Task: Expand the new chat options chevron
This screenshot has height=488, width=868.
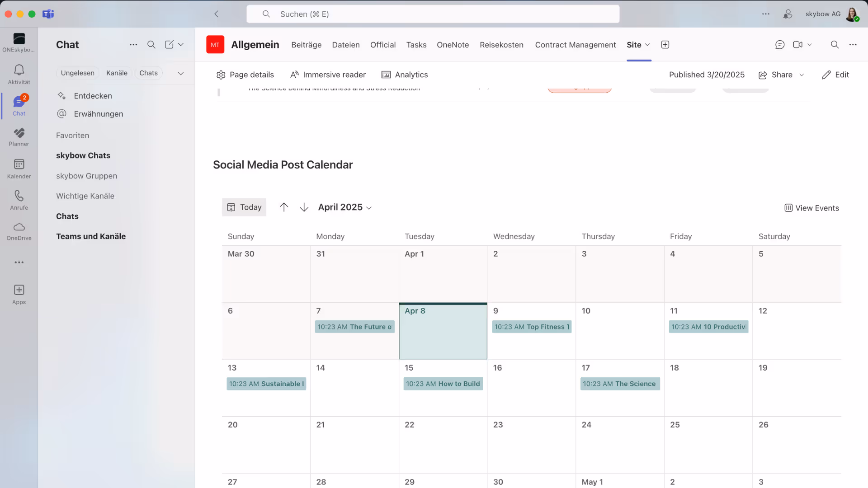Action: click(181, 44)
